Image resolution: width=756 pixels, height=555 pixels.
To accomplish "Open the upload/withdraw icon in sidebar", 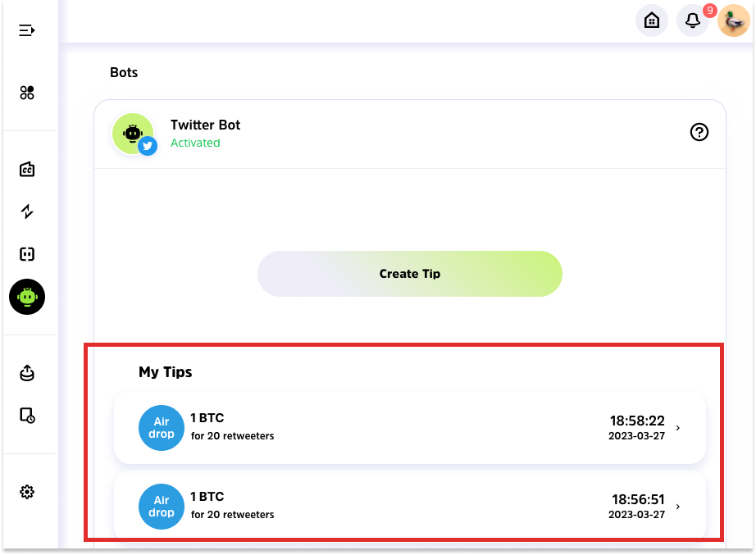I will [27, 373].
